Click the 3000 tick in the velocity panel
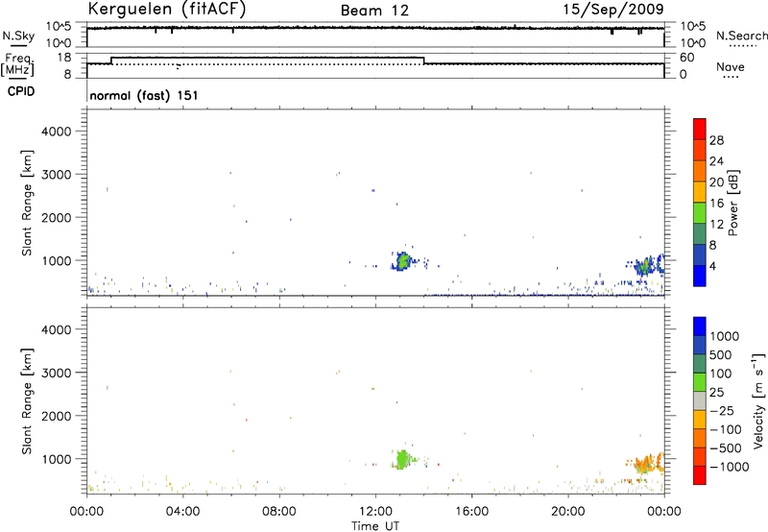768x532 pixels. point(57,373)
